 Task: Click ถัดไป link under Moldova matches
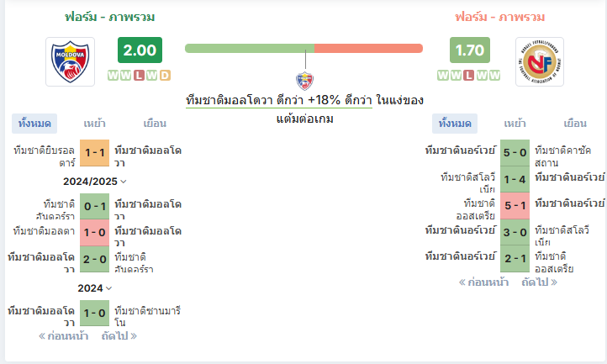(x=119, y=335)
